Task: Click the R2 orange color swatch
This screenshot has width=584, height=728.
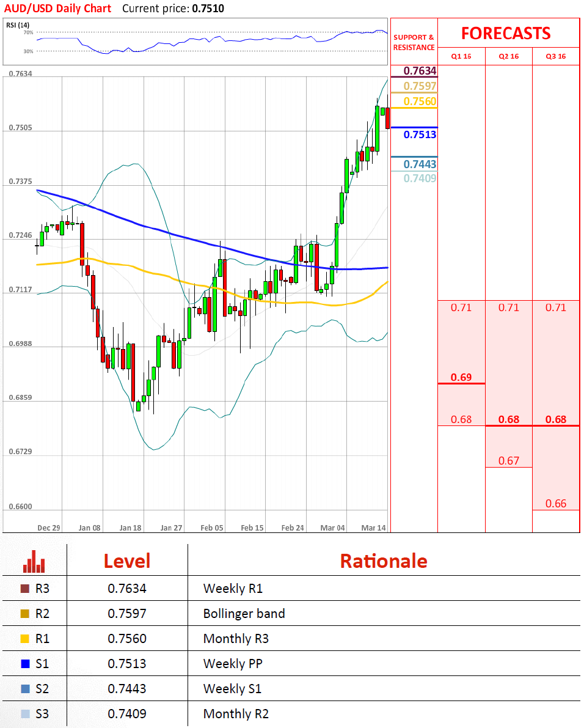Action: click(25, 614)
